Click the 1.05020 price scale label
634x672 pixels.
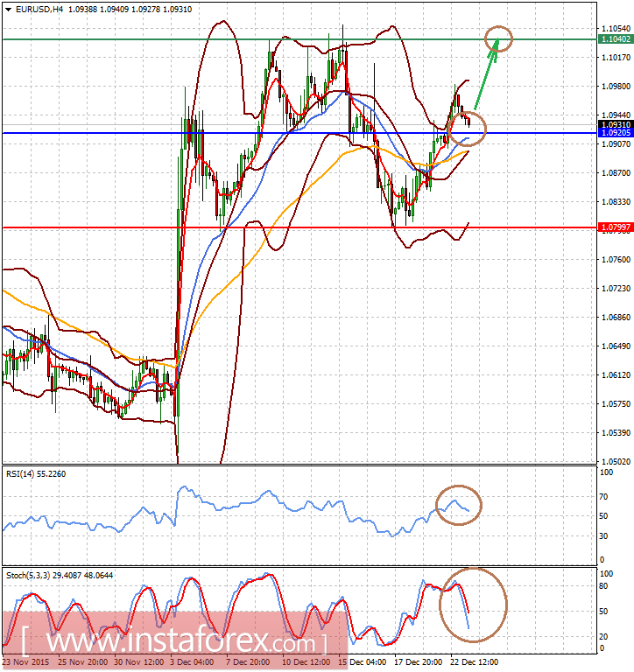click(x=616, y=462)
